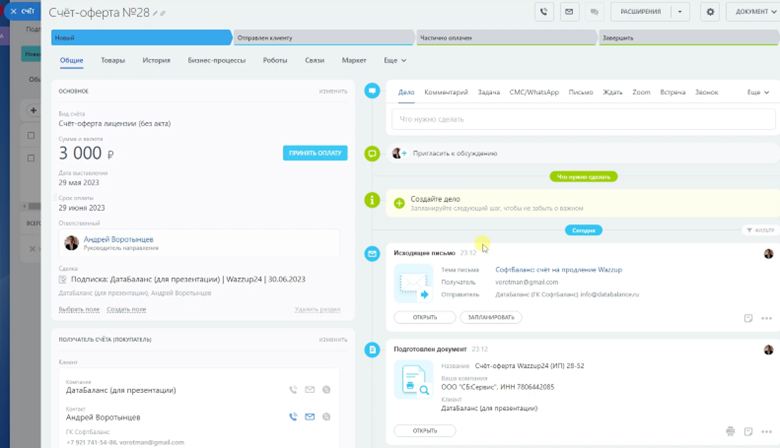Set stage to Частично оплачен

[506, 38]
